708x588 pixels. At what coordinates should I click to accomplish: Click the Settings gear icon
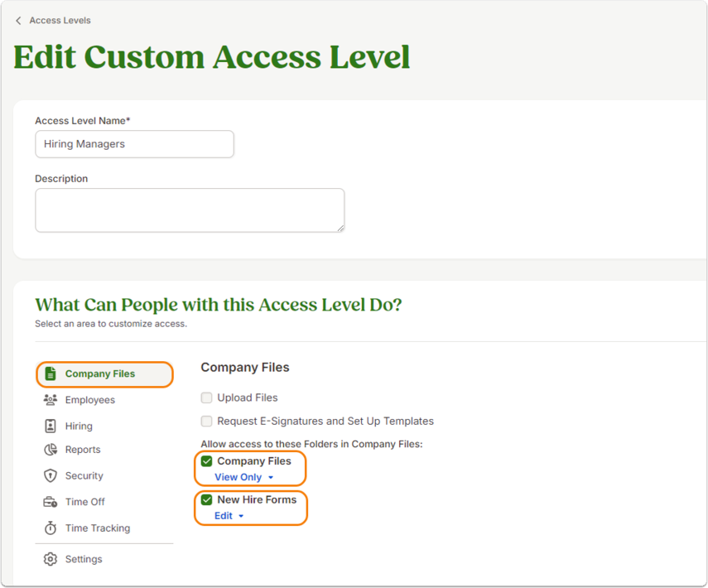point(51,559)
